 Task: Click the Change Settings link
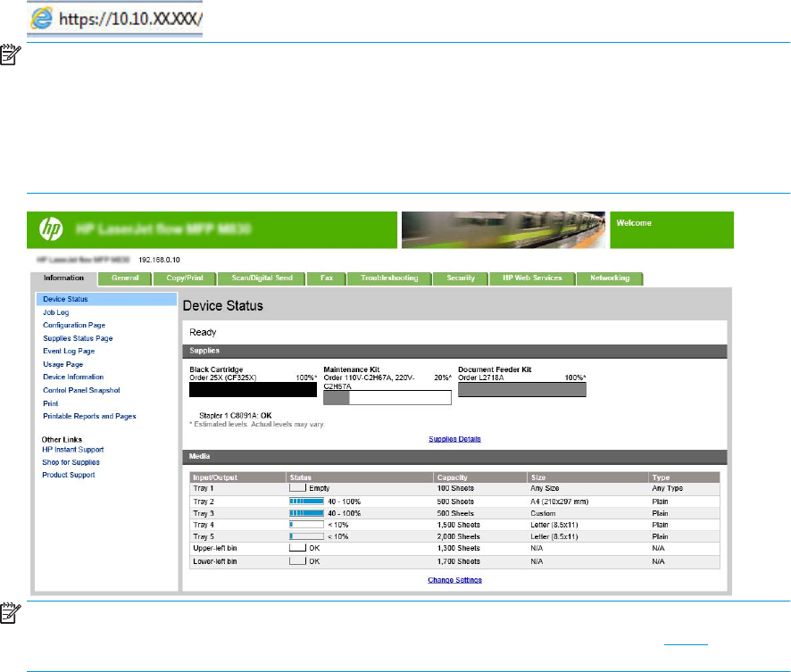point(455,580)
